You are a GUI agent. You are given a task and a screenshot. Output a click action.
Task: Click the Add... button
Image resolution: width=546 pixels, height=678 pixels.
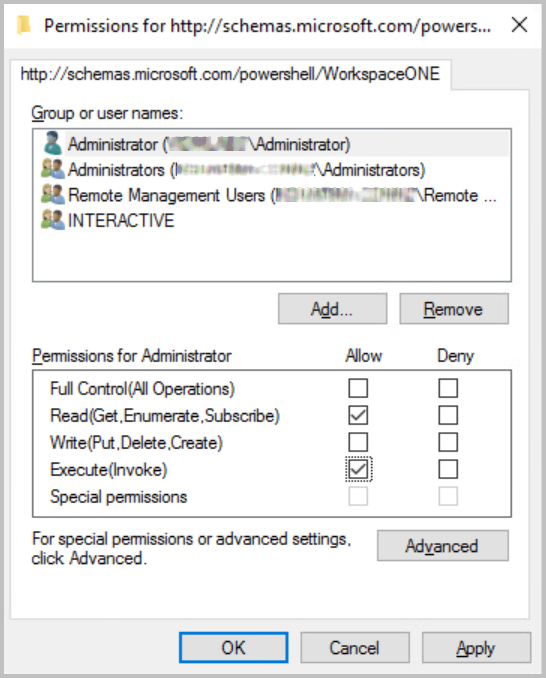[332, 309]
